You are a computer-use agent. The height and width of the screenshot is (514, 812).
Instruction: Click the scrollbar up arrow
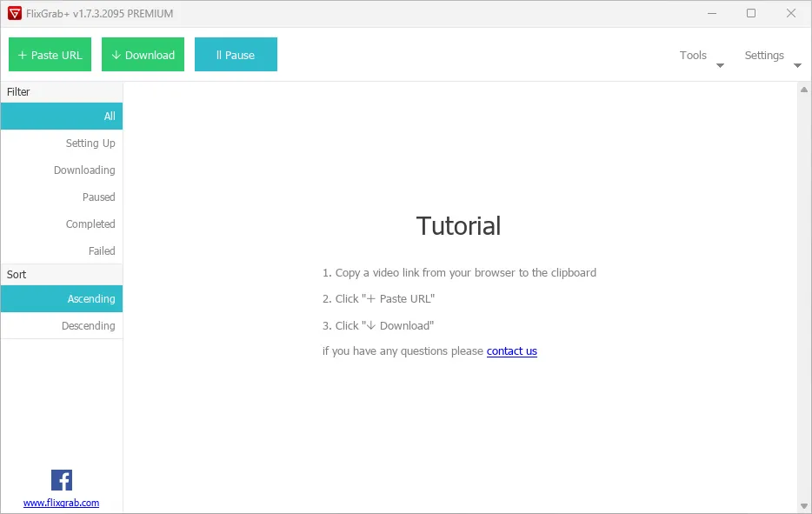tap(803, 90)
